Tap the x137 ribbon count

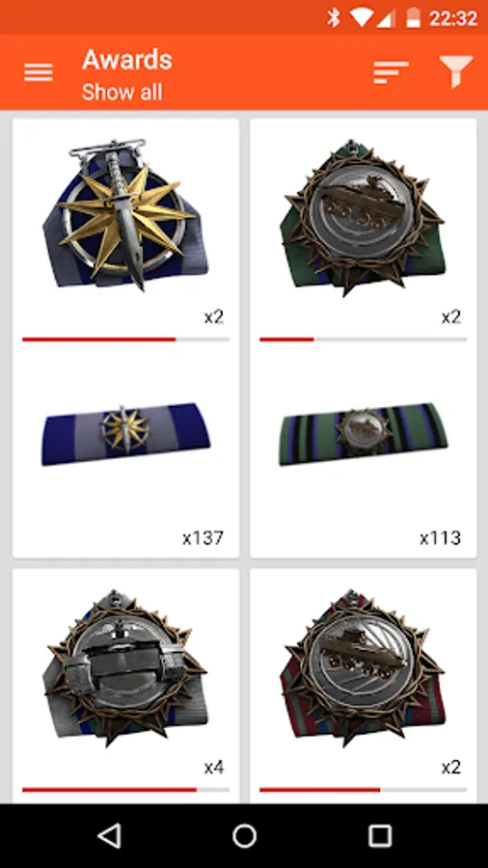[x=203, y=537]
